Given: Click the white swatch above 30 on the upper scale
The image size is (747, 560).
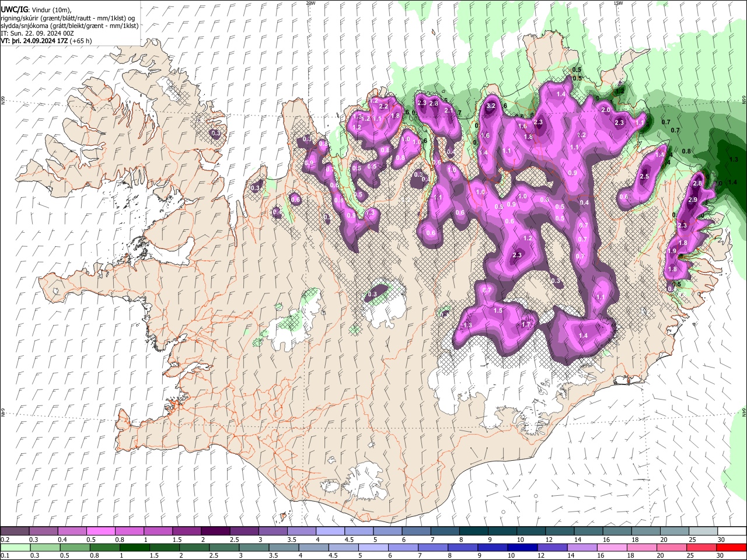Looking at the screenshot, I should (x=732, y=531).
